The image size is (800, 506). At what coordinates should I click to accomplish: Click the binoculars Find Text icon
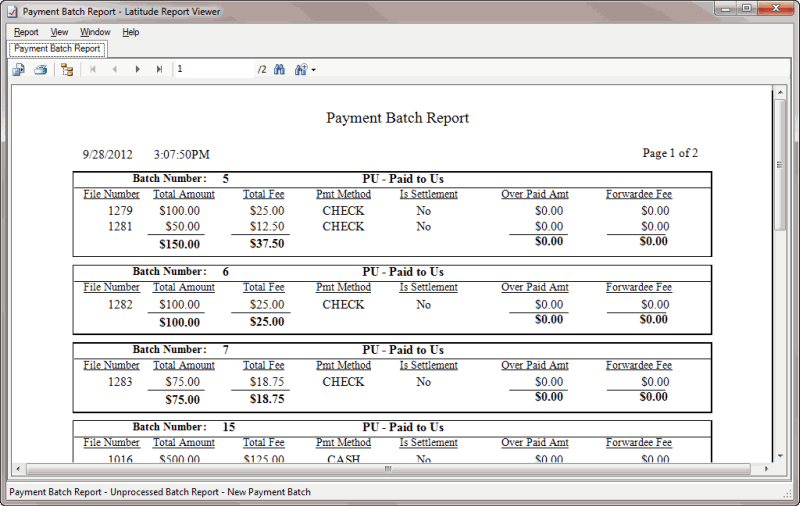279,70
